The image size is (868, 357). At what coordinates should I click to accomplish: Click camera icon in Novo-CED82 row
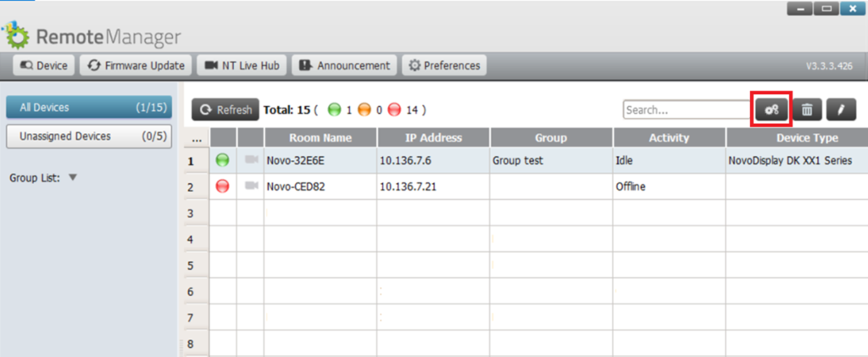click(x=251, y=186)
